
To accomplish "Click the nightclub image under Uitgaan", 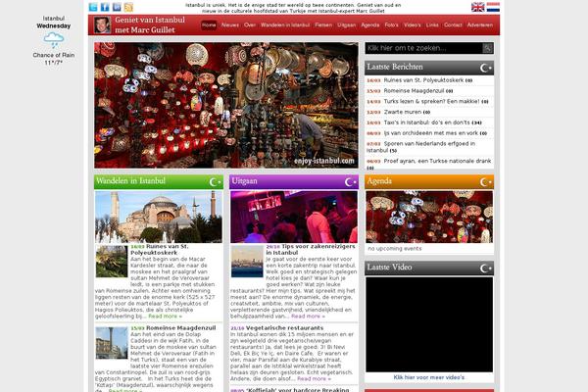I will [x=294, y=217].
